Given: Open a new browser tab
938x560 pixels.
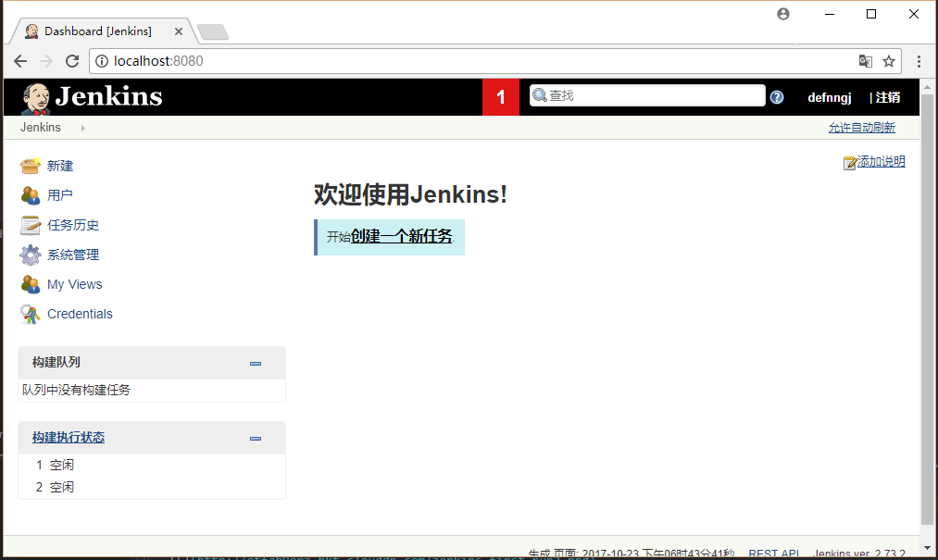Looking at the screenshot, I should (213, 31).
